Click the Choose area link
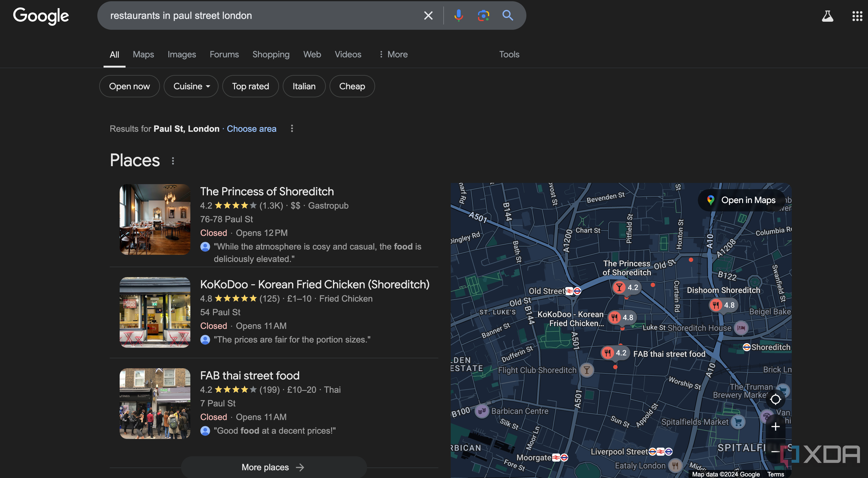This screenshot has height=478, width=868. [x=251, y=129]
